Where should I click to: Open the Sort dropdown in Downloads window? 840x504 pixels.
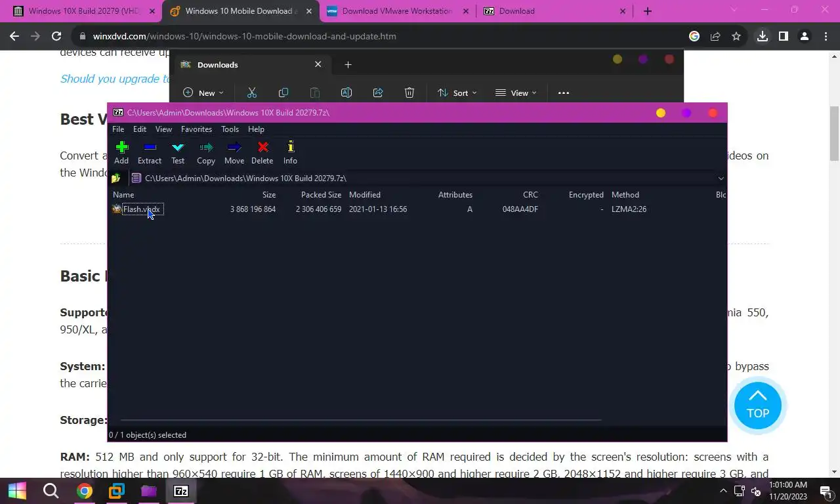[457, 93]
